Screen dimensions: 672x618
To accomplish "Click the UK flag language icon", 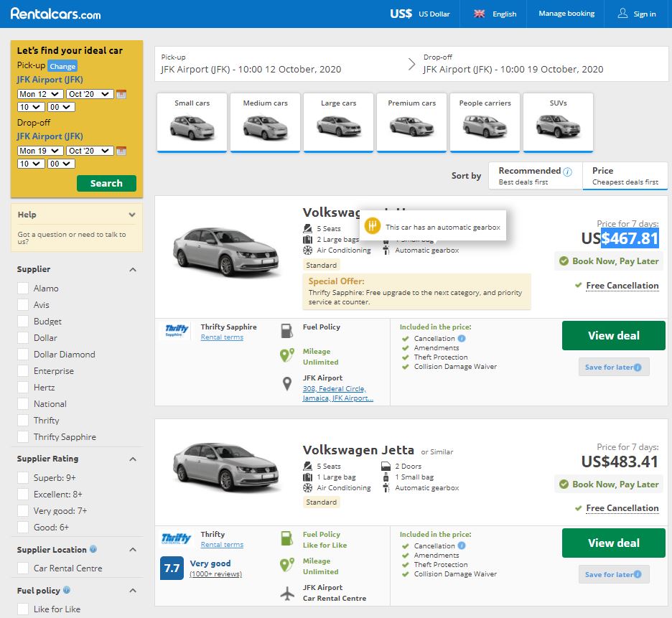I will tap(479, 14).
